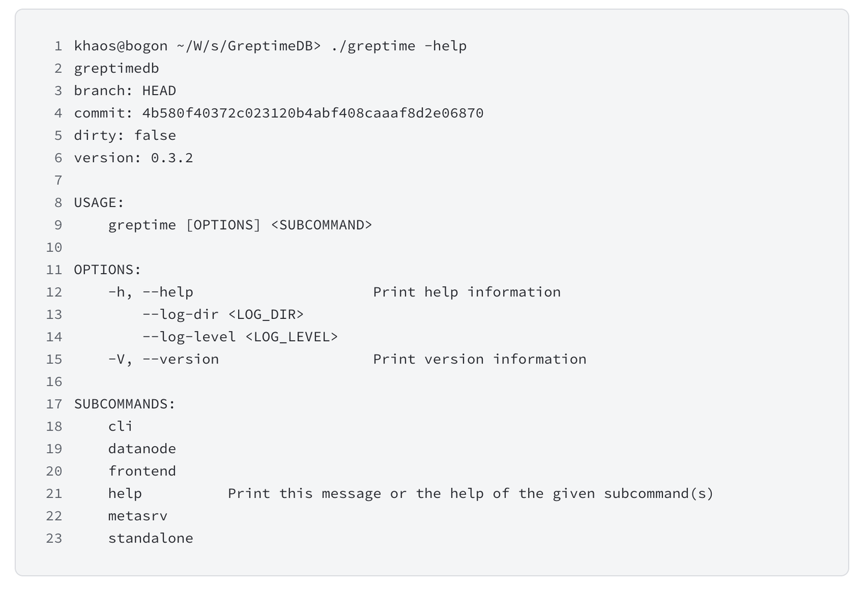Click the commit hash on line 4
Viewport: 868px width, 589px height.
pos(312,113)
